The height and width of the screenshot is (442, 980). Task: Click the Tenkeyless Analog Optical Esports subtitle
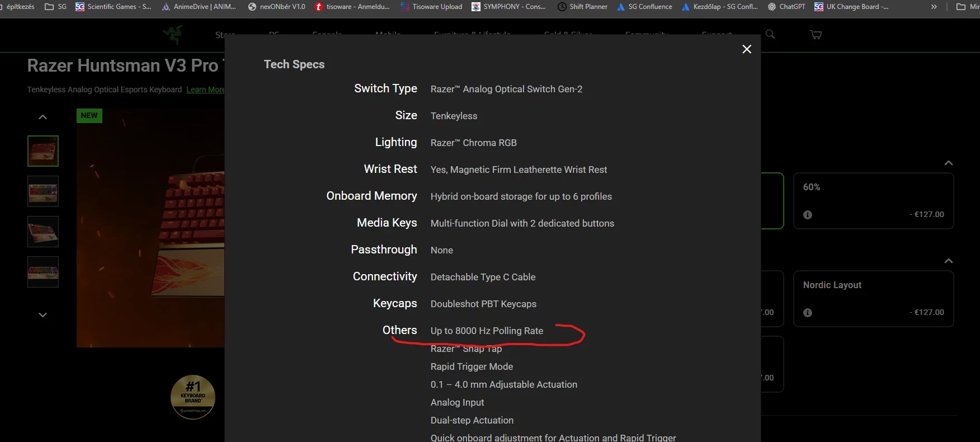pos(105,90)
